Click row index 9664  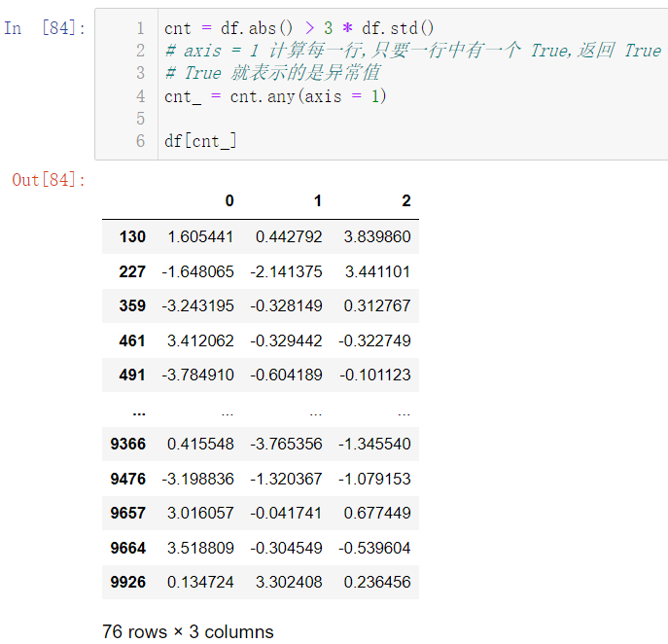pos(128,548)
